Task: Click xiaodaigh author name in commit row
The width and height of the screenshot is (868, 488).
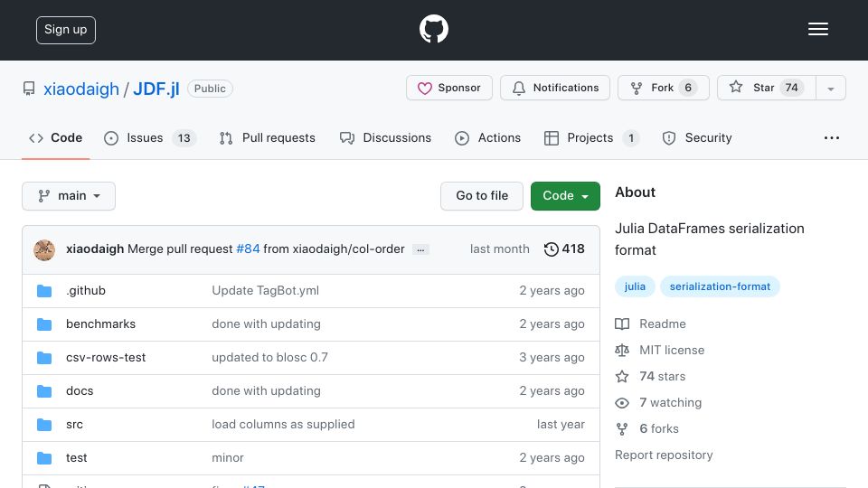Action: (95, 249)
